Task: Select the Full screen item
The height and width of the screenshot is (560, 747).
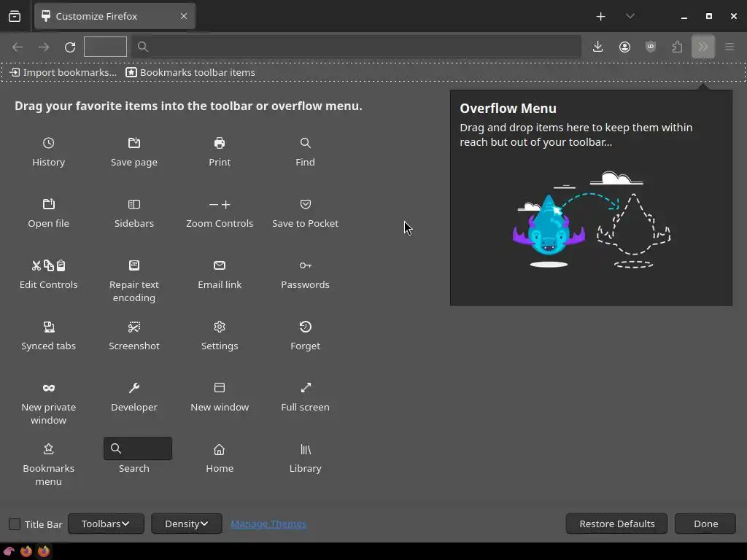Action: pos(305,397)
